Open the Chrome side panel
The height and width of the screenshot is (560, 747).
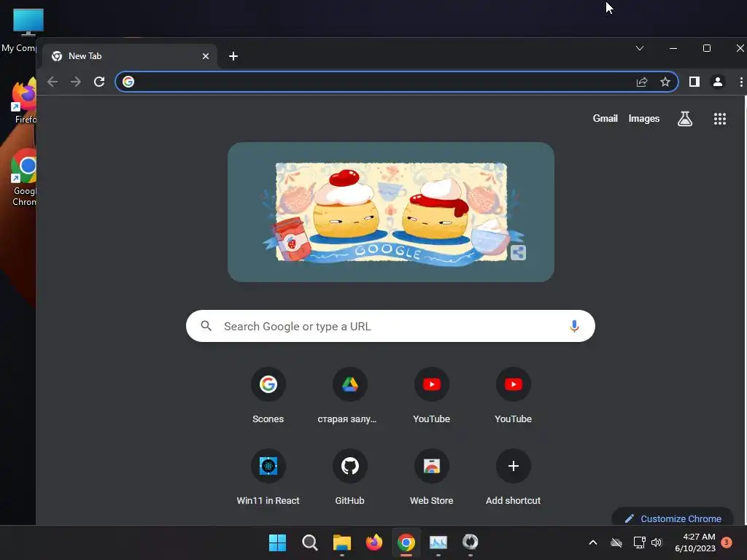[x=694, y=82]
